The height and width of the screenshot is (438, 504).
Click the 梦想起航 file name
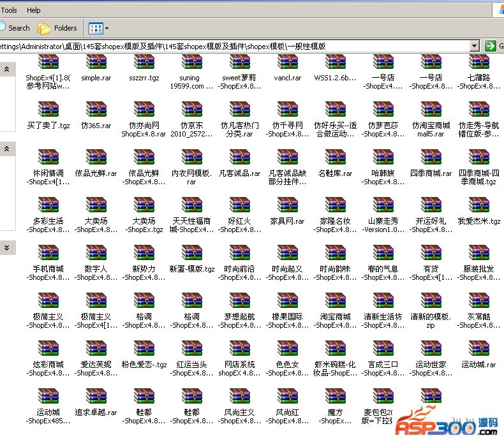point(239,321)
